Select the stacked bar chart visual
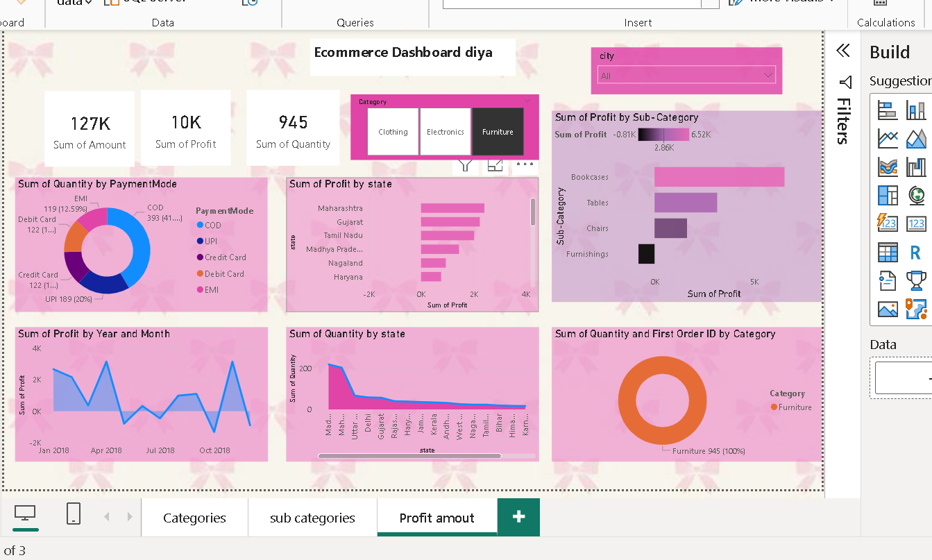This screenshot has height=560, width=932. [889, 110]
